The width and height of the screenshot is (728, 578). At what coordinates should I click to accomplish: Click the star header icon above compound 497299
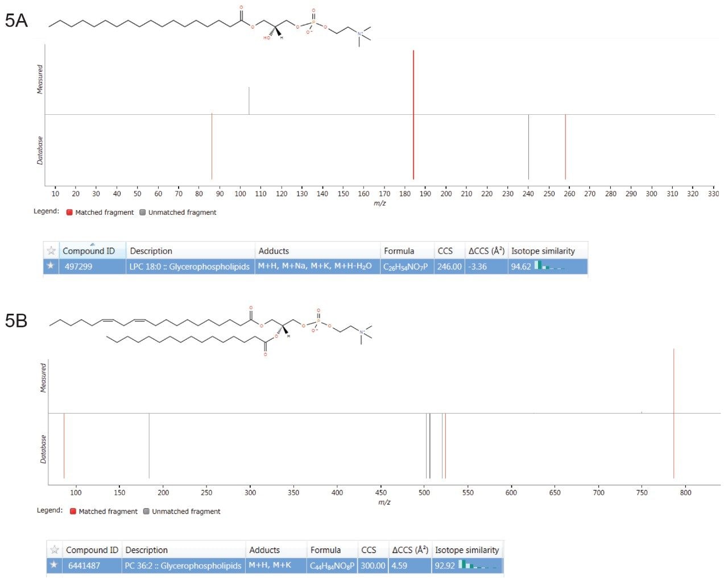[x=51, y=251]
